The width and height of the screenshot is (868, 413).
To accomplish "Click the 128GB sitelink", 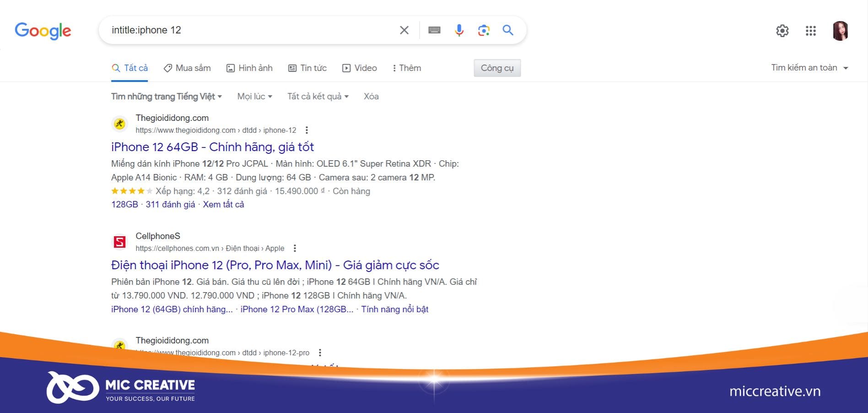I will [124, 205].
